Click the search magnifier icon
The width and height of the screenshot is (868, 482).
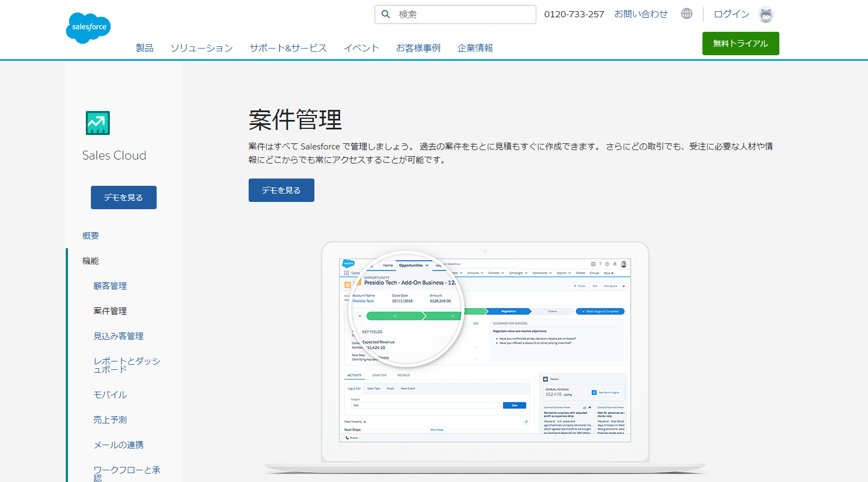tap(386, 15)
